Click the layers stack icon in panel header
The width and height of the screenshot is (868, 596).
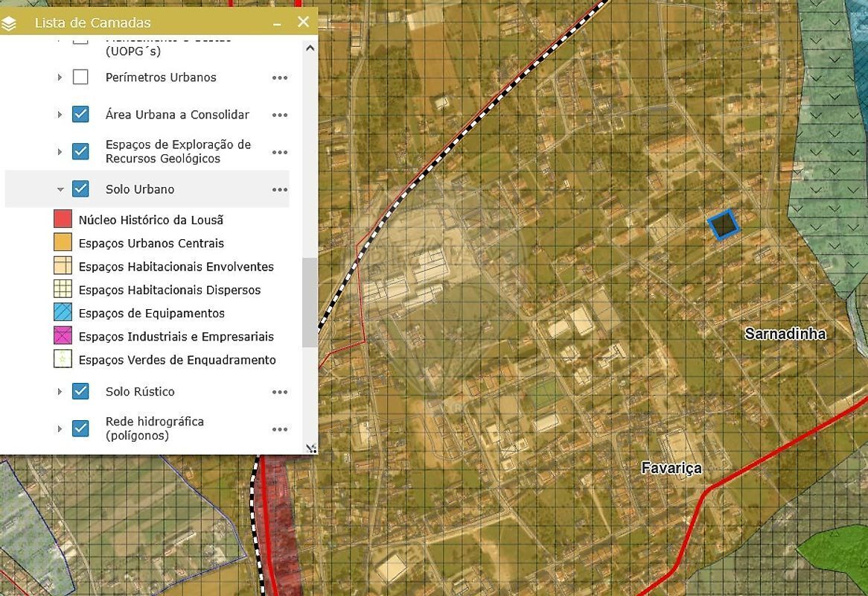(x=10, y=23)
